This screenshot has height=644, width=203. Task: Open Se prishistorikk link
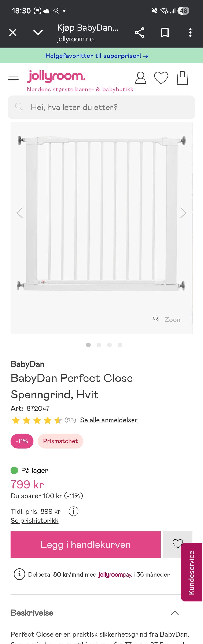pos(34,521)
